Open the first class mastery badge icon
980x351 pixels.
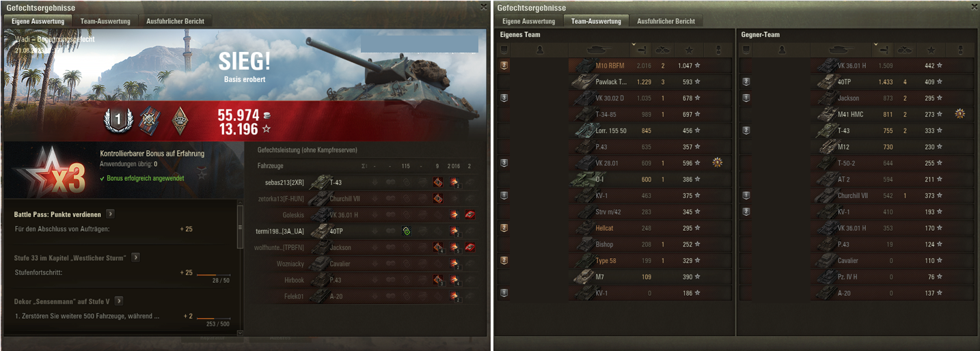[x=117, y=121]
